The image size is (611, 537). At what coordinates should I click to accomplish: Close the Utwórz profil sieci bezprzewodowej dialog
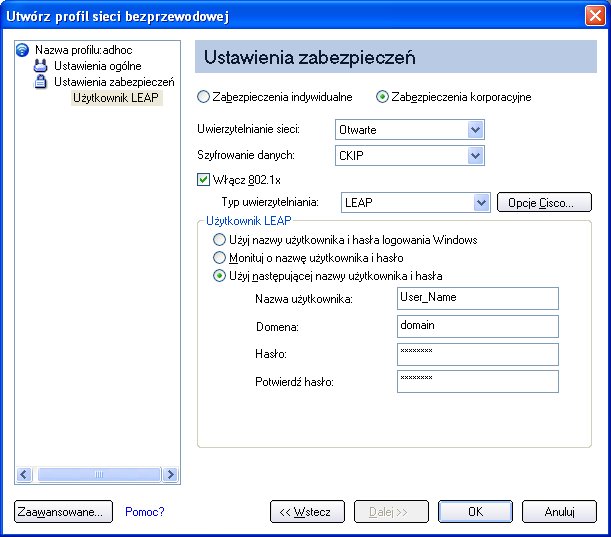(x=595, y=16)
